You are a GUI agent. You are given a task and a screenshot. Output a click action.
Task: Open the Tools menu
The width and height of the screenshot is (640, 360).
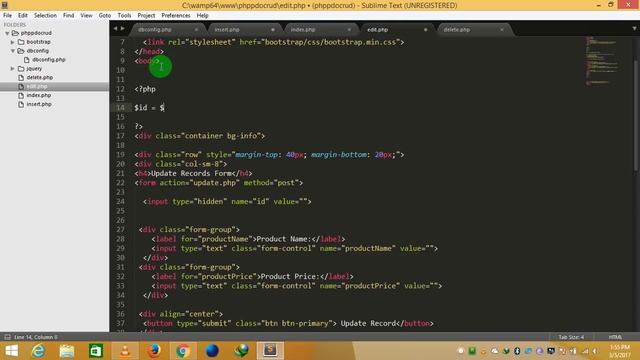tap(124, 16)
